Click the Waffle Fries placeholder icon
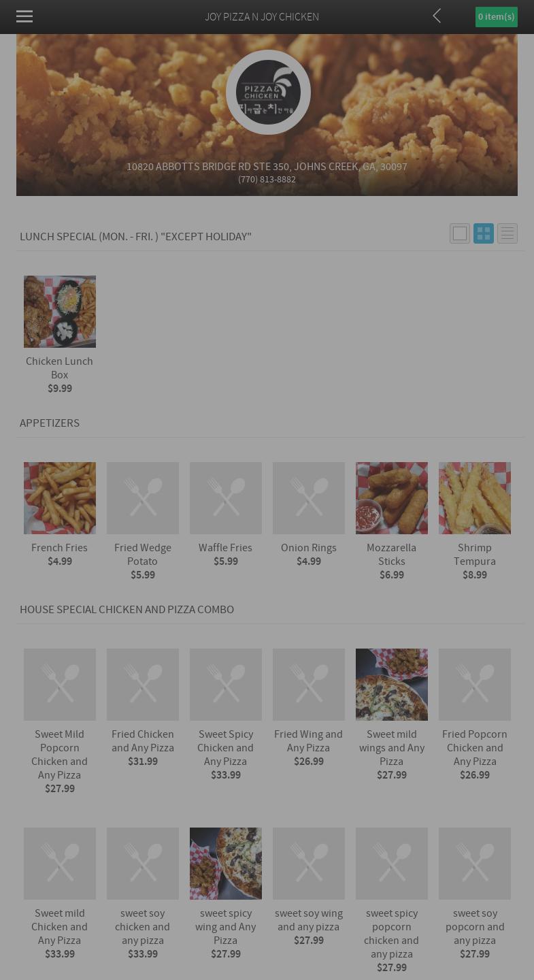Screen dimensions: 534x980 [x=226, y=498]
